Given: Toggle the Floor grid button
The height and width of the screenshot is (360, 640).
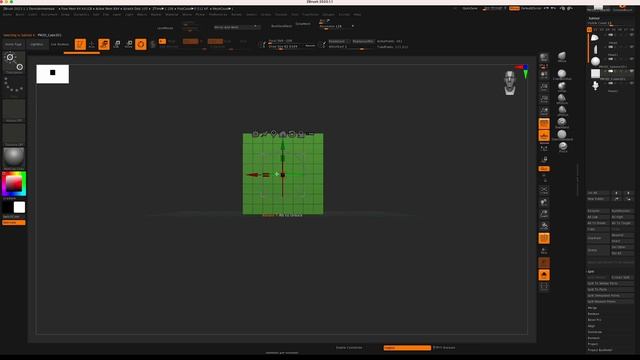Looking at the screenshot, I should (544, 136).
